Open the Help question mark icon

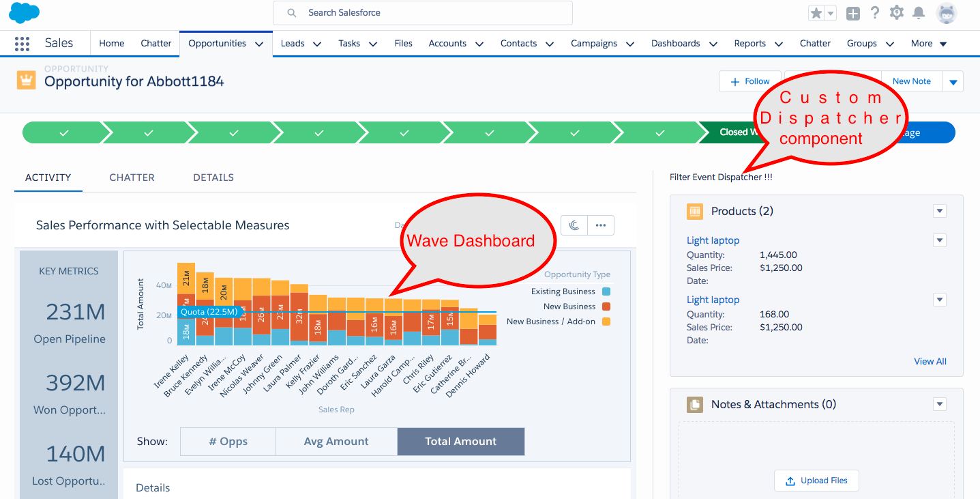[x=875, y=12]
